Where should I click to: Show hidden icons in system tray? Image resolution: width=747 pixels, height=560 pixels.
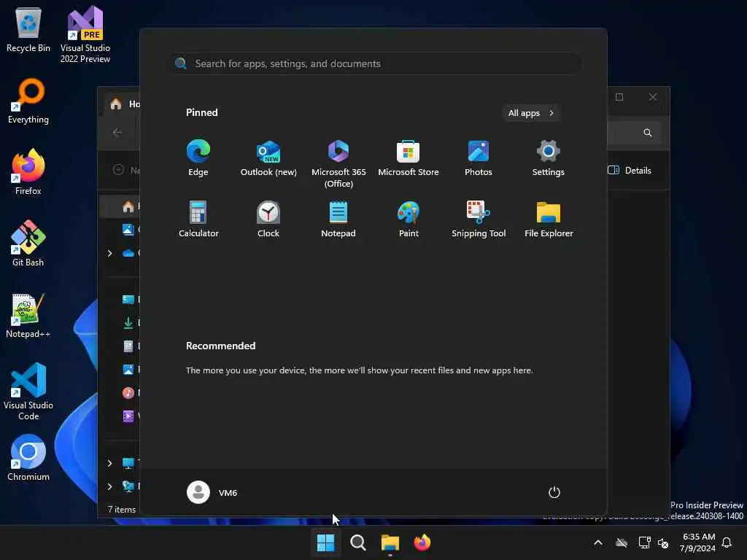pyautogui.click(x=598, y=542)
